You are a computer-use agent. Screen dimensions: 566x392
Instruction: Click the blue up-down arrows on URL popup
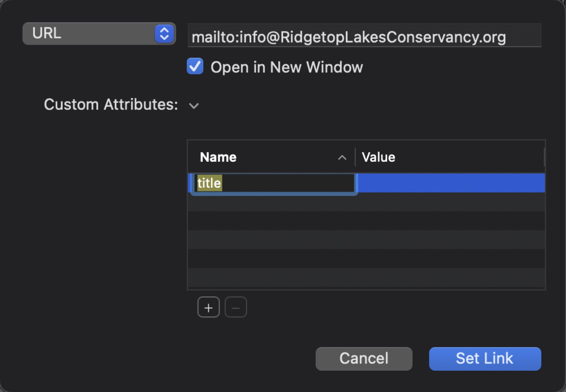click(x=164, y=34)
